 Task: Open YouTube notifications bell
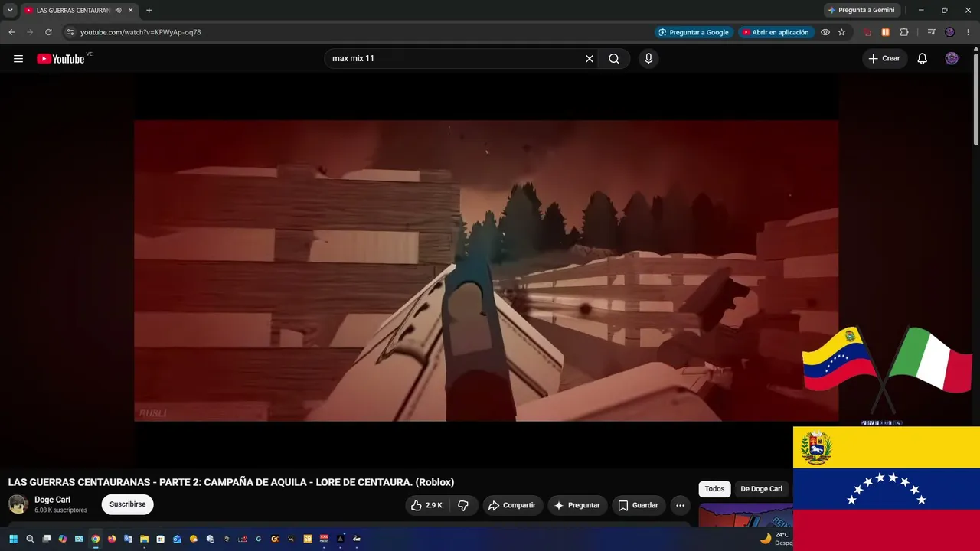(x=923, y=59)
